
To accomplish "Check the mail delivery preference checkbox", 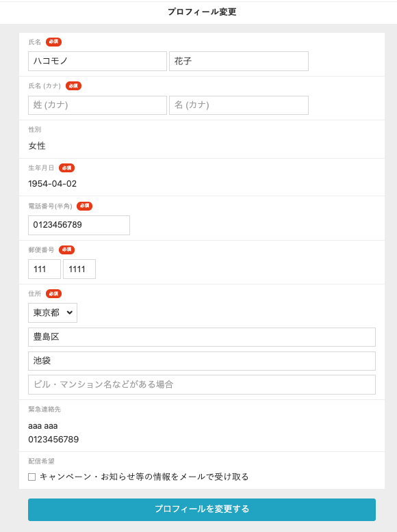I will click(x=32, y=477).
